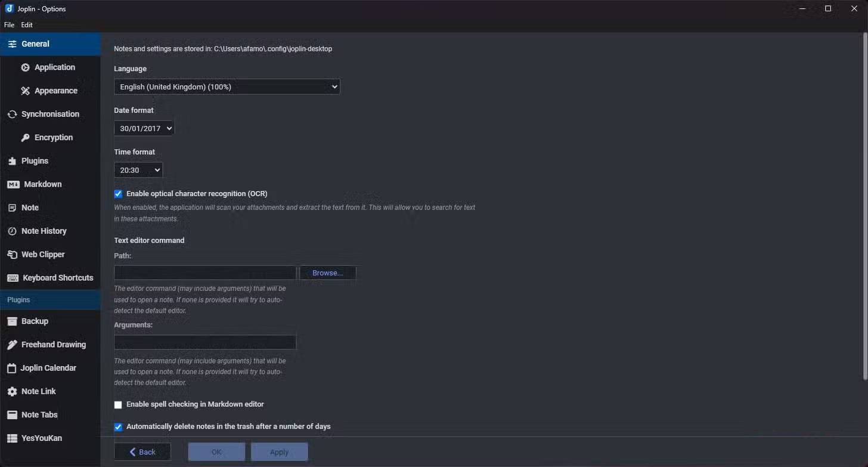Enable spell checking in Markdown editor
This screenshot has height=467, width=868.
pyautogui.click(x=118, y=405)
